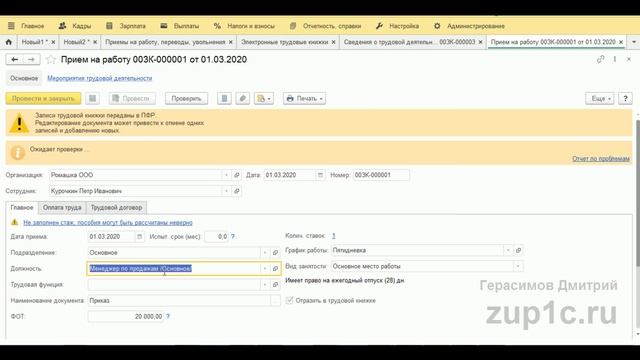
Task: Open the Зарплата menu section
Action: tap(126, 26)
